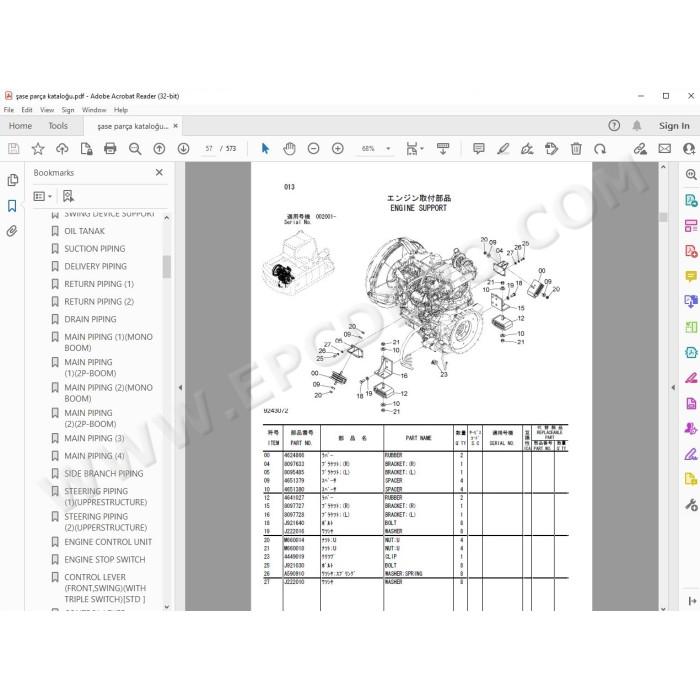
Task: Click the current page number field
Action: click(x=209, y=149)
